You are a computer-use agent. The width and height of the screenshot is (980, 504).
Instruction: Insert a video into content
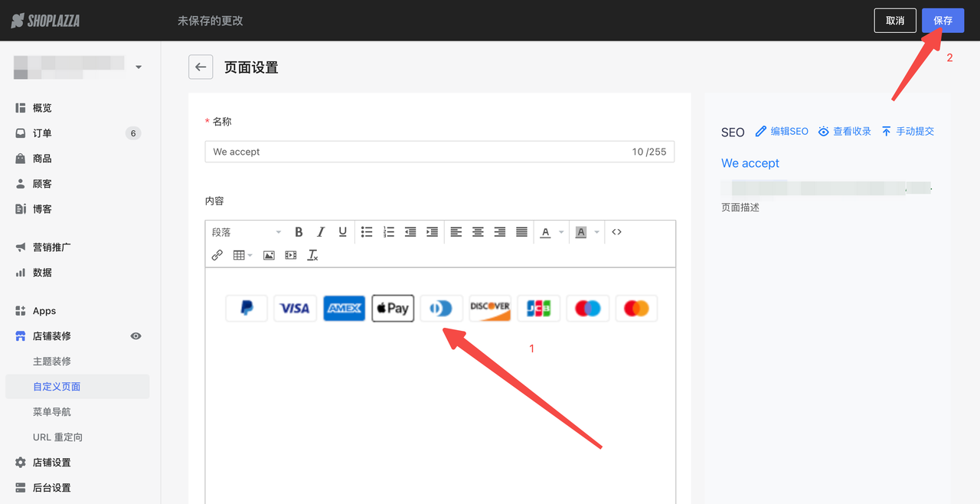pyautogui.click(x=291, y=255)
